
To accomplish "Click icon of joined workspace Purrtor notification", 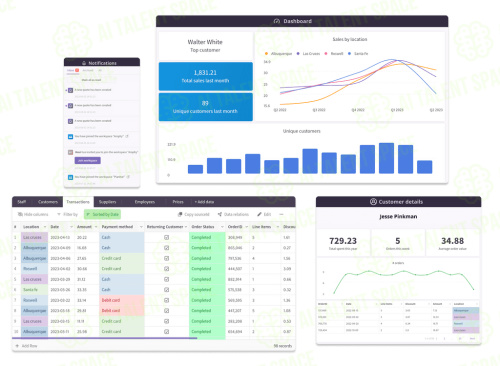I will tap(70, 177).
